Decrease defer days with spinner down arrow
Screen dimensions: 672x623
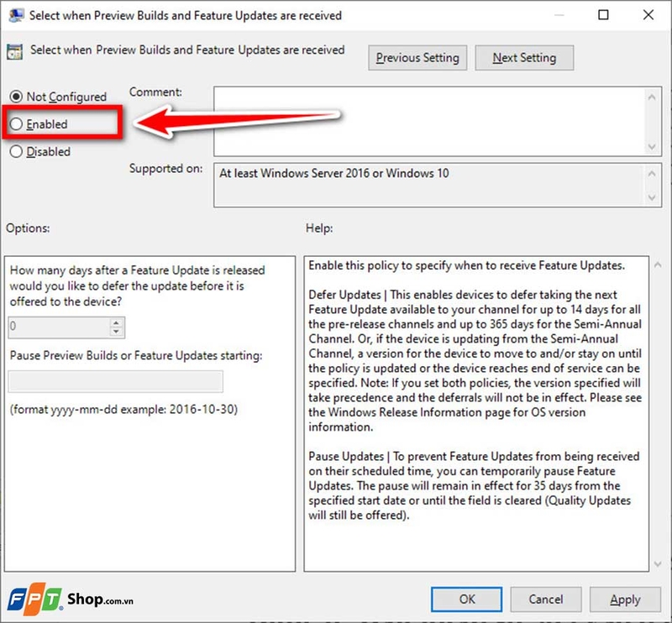tap(116, 332)
